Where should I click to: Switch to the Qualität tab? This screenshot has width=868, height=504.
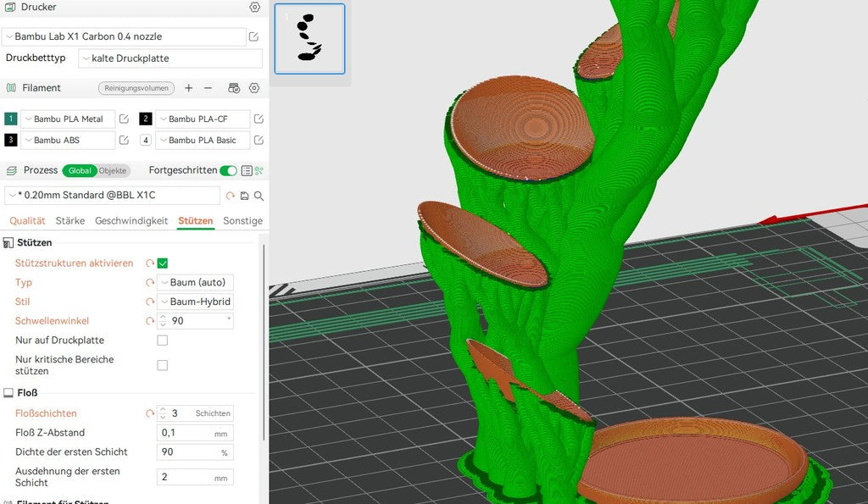27,221
